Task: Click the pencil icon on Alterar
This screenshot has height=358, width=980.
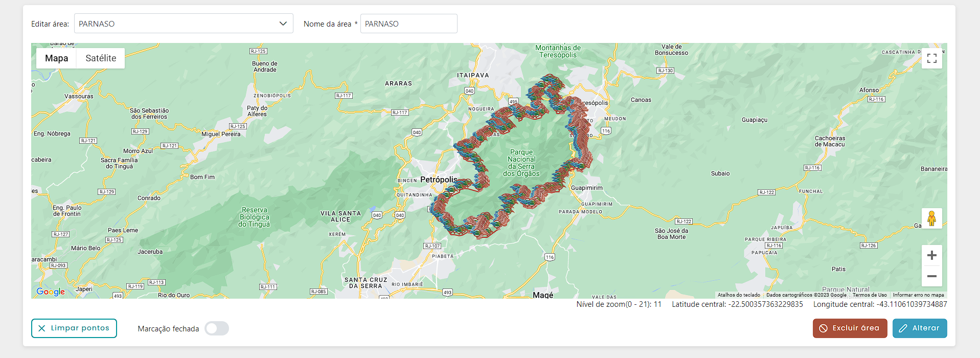Action: [903, 328]
